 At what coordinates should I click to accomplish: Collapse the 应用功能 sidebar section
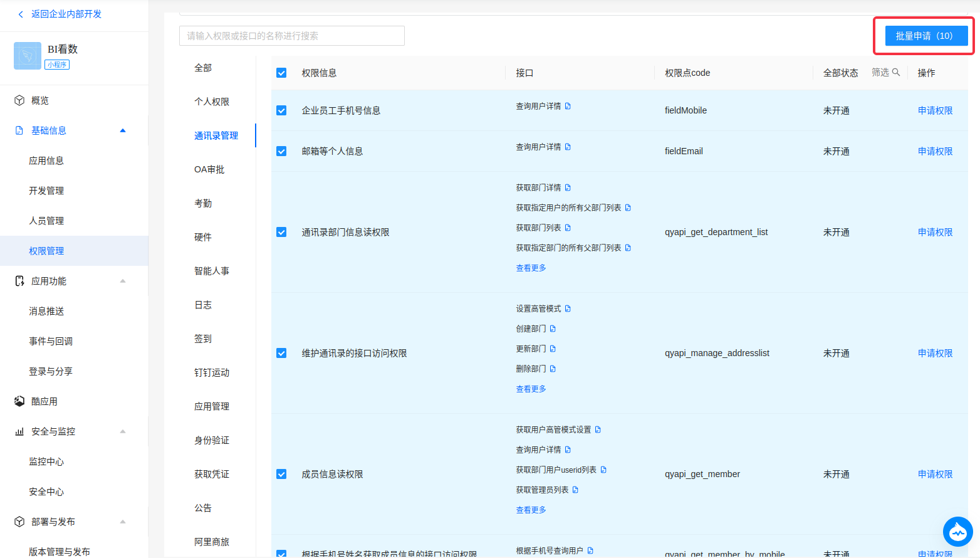click(123, 281)
